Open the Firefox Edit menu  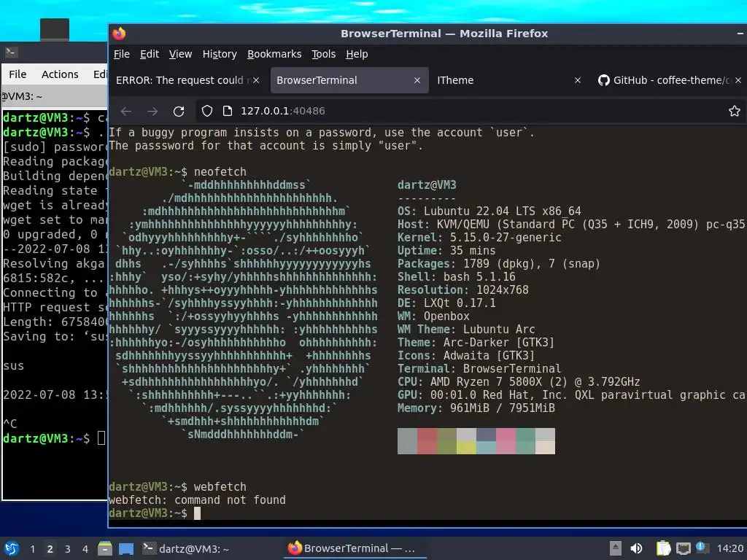coord(149,54)
